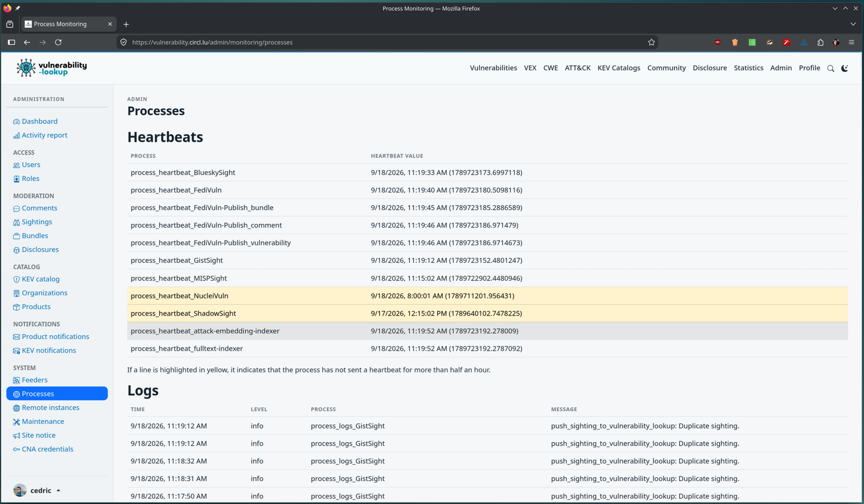Click the CNA credentials key icon
The image size is (864, 504).
click(x=16, y=449)
